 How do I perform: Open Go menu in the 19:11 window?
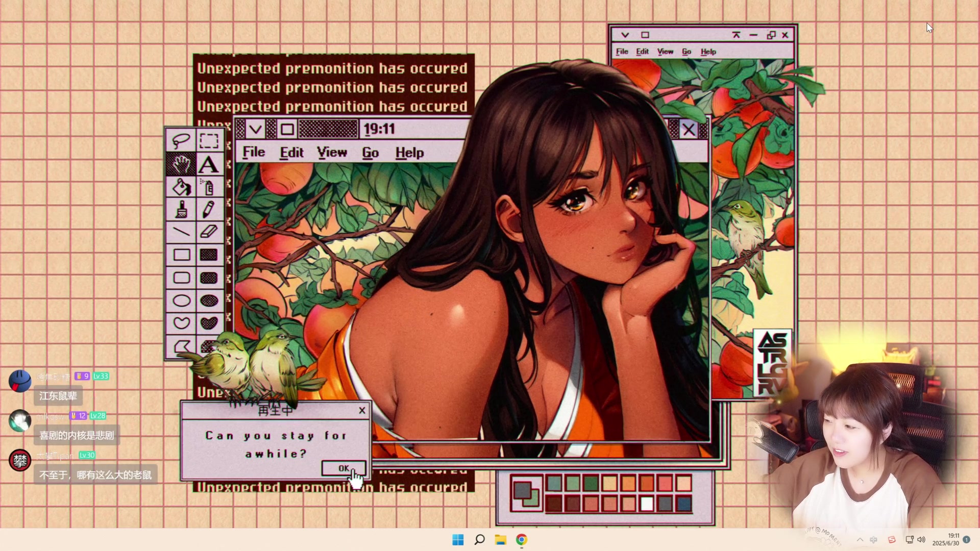(370, 153)
